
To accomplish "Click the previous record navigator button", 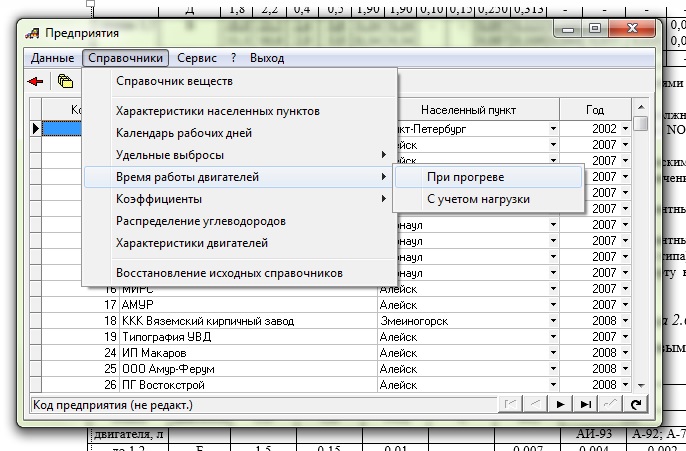I will click(537, 404).
